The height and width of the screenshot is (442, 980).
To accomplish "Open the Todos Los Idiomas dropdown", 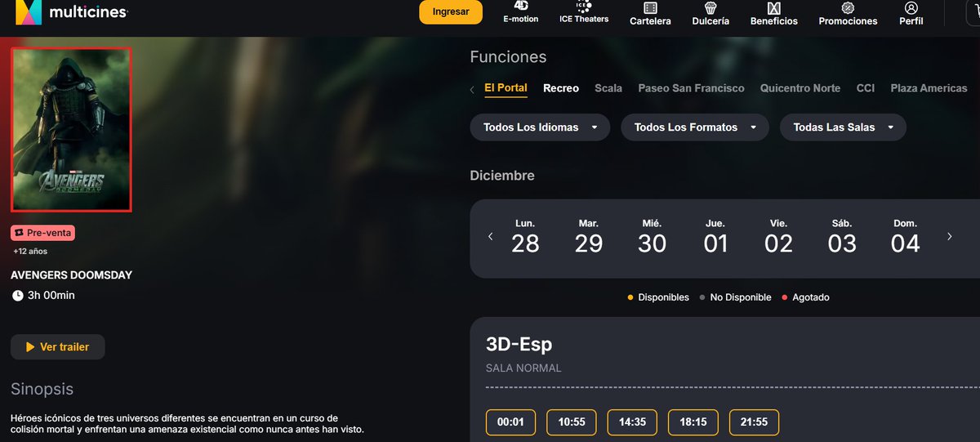I will (540, 127).
